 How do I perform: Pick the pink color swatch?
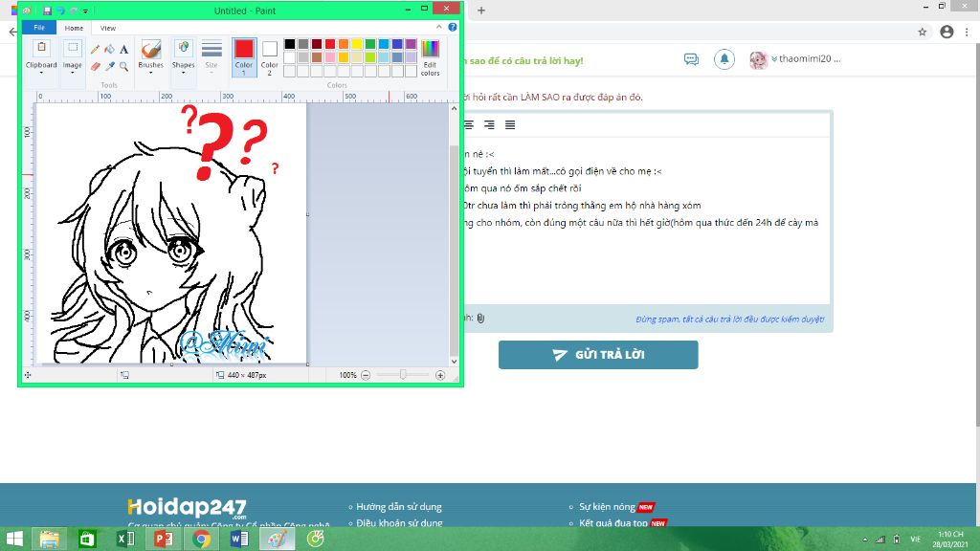click(x=330, y=57)
